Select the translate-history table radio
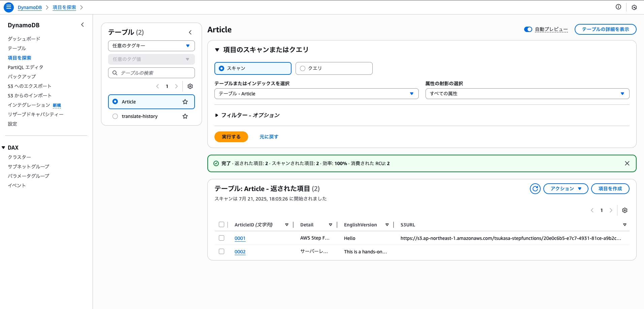Screen dimensions: 644x309 tap(115, 116)
